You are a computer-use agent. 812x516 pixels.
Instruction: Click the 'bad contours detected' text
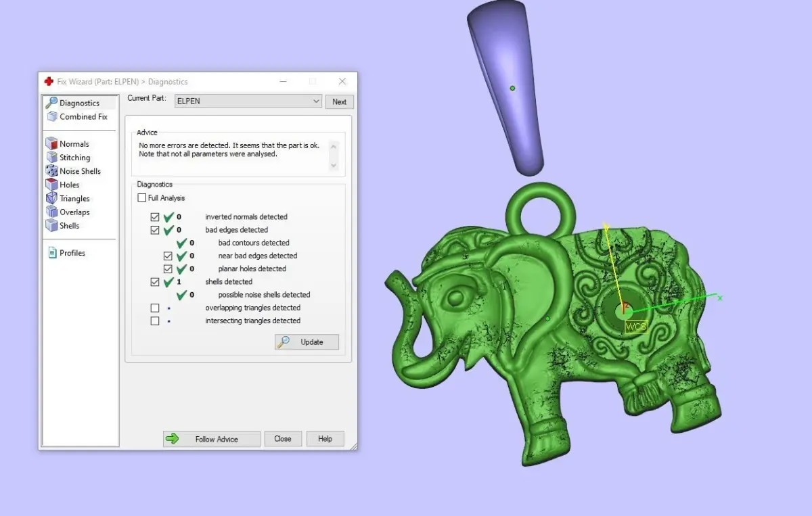point(254,243)
